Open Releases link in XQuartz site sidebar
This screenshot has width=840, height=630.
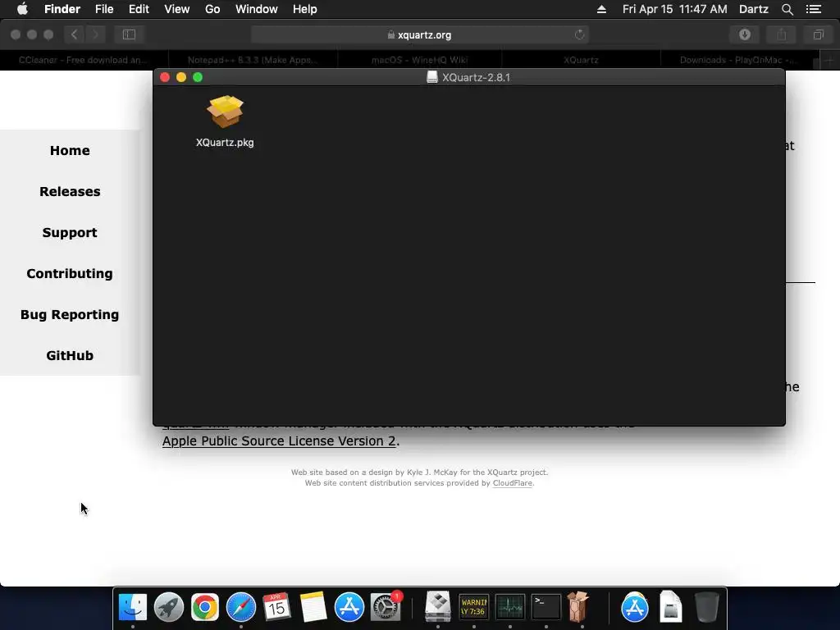(x=70, y=191)
